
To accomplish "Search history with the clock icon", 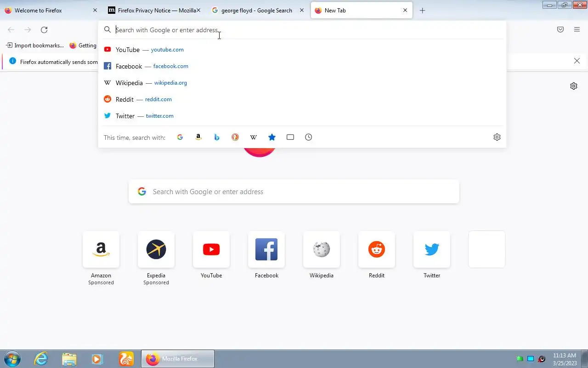I will coord(309,137).
